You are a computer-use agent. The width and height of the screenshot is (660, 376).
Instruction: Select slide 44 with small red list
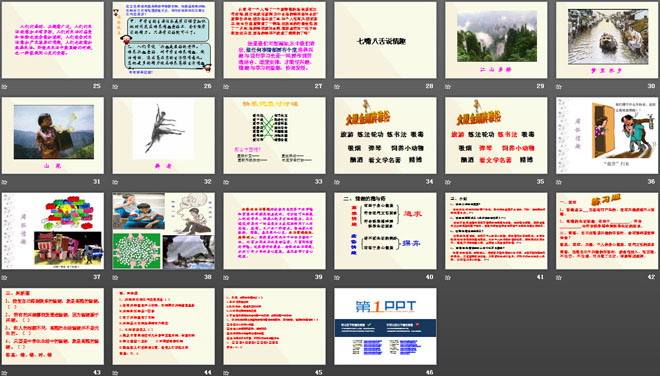(x=163, y=326)
